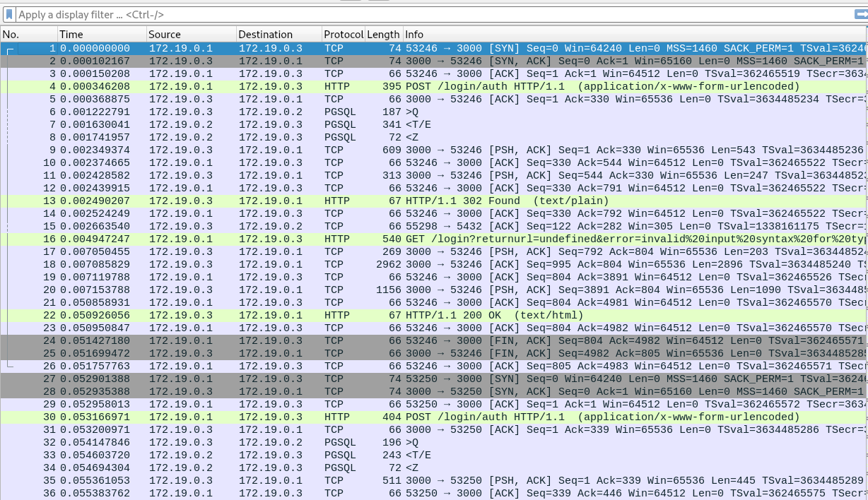Click the display filter bookmark icon
This screenshot has height=500, width=868.
coord(9,15)
